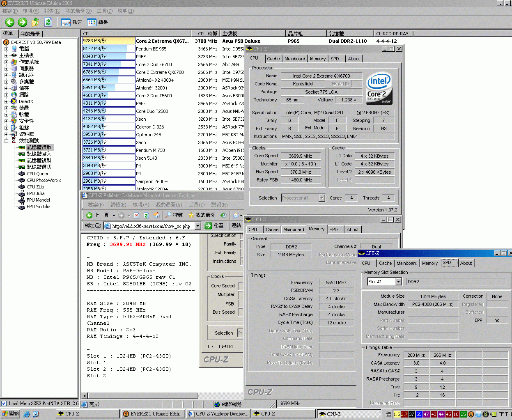Select the 9783 MB/秒 top benchmark result bar

[x=109, y=41]
